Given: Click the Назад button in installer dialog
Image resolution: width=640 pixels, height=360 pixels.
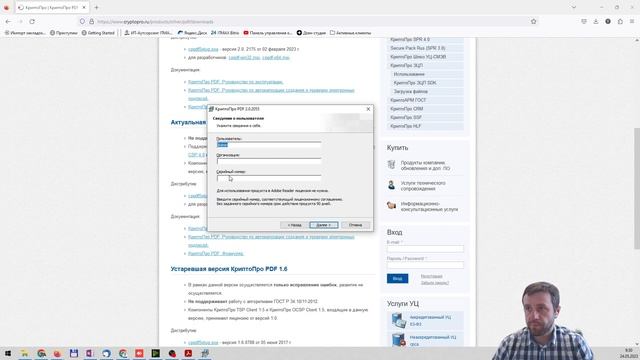Looking at the screenshot, I should (294, 225).
